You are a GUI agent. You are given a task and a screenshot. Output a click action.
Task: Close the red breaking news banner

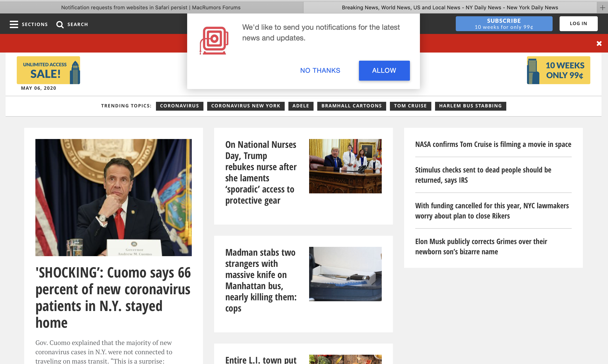599,43
